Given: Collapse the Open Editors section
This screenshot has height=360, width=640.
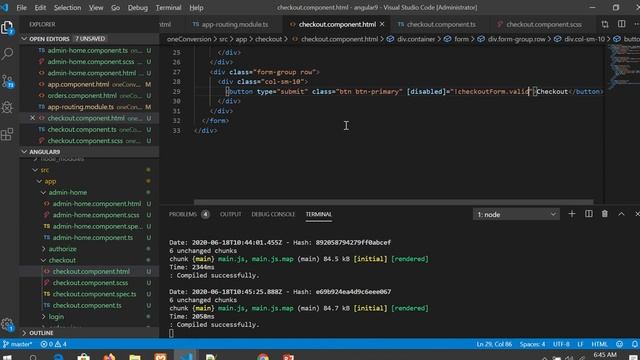Looking at the screenshot, I should pos(24,39).
